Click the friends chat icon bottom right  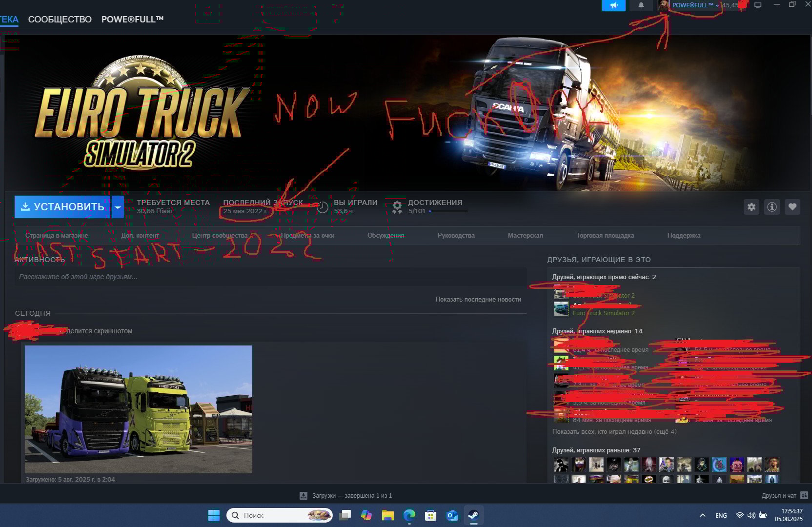[x=804, y=495]
